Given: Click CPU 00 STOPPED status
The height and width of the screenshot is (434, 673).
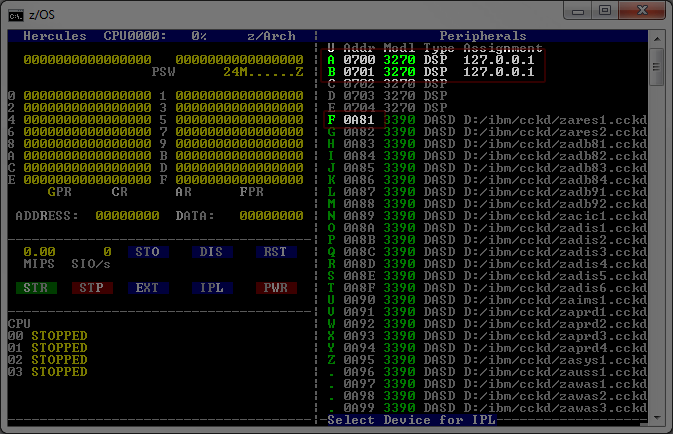Looking at the screenshot, I should click(x=48, y=336).
